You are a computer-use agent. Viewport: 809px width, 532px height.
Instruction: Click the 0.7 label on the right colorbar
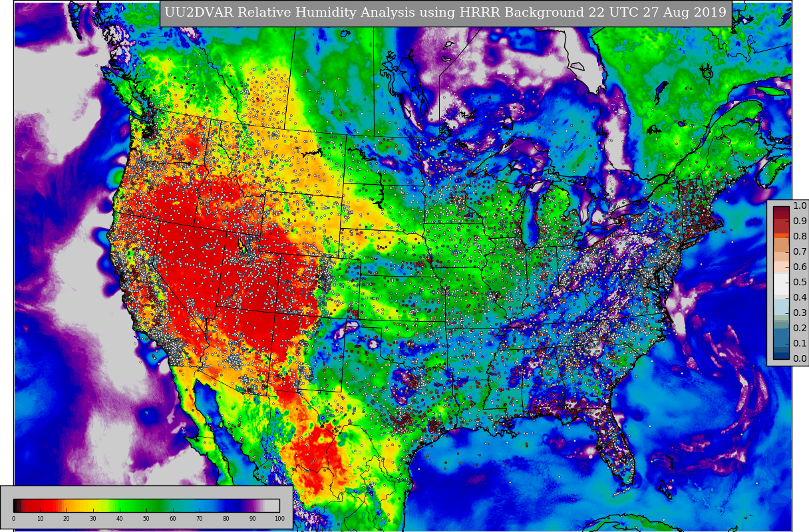pos(800,251)
